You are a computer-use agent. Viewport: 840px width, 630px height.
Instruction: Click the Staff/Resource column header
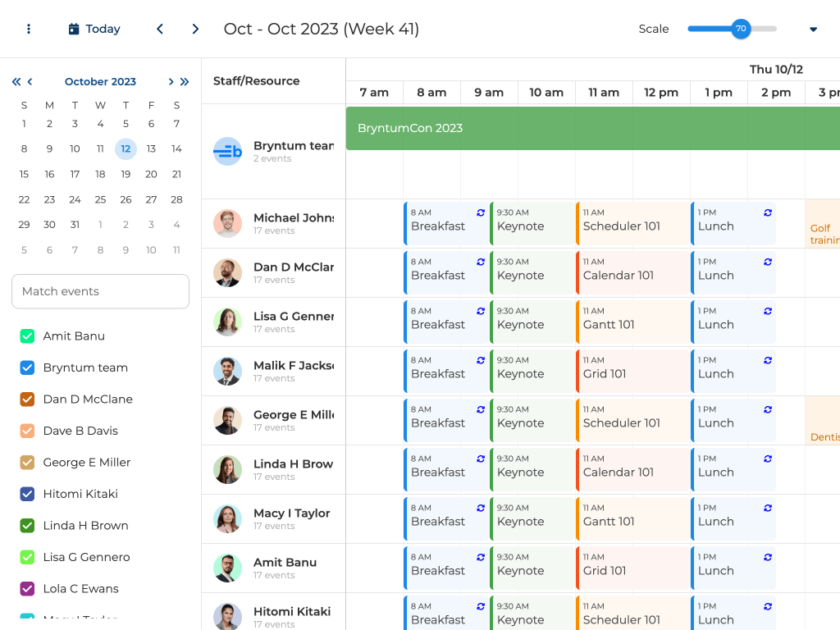click(x=256, y=81)
